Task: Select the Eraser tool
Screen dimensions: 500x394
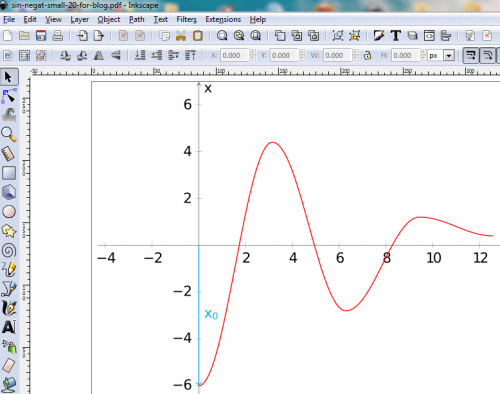Action: [x=9, y=366]
